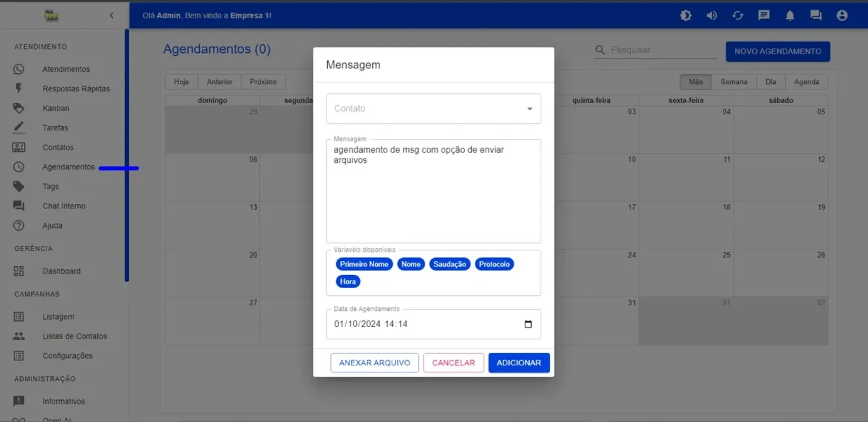Mute notification sound via speaker icon

tap(712, 16)
